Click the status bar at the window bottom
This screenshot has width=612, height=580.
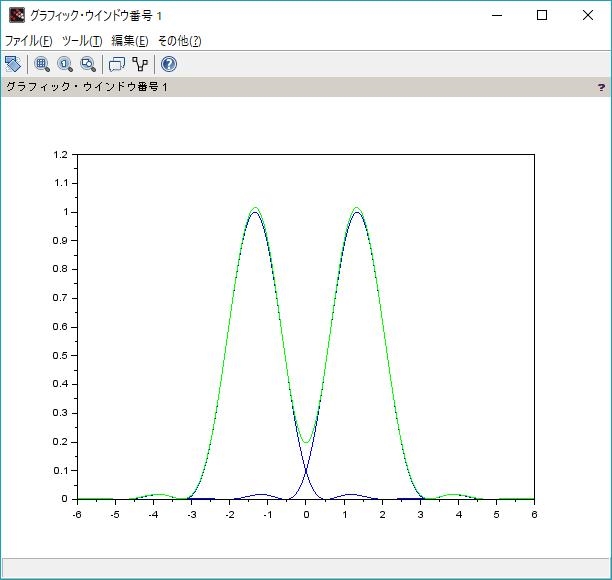pos(306,568)
